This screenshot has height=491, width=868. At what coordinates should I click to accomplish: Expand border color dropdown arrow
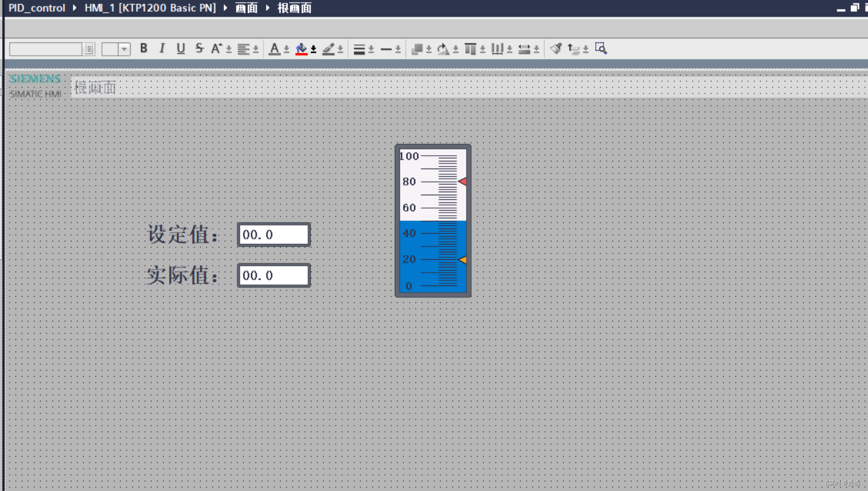340,50
